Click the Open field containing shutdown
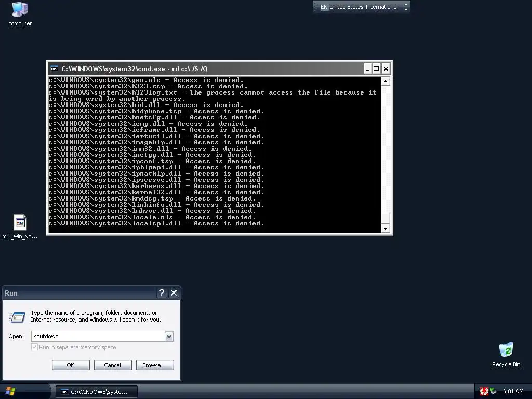 coord(98,336)
